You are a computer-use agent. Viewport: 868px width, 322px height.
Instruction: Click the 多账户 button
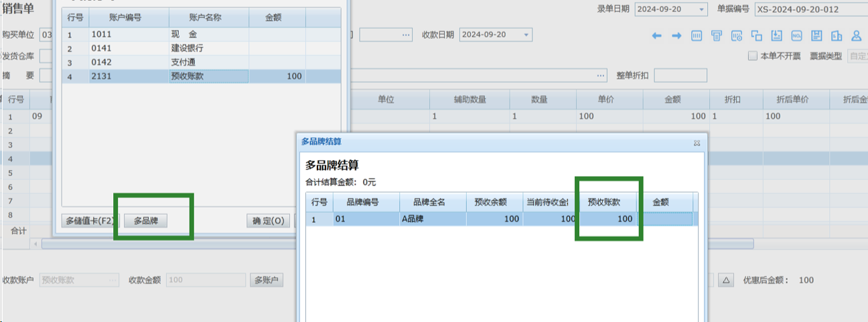267,280
